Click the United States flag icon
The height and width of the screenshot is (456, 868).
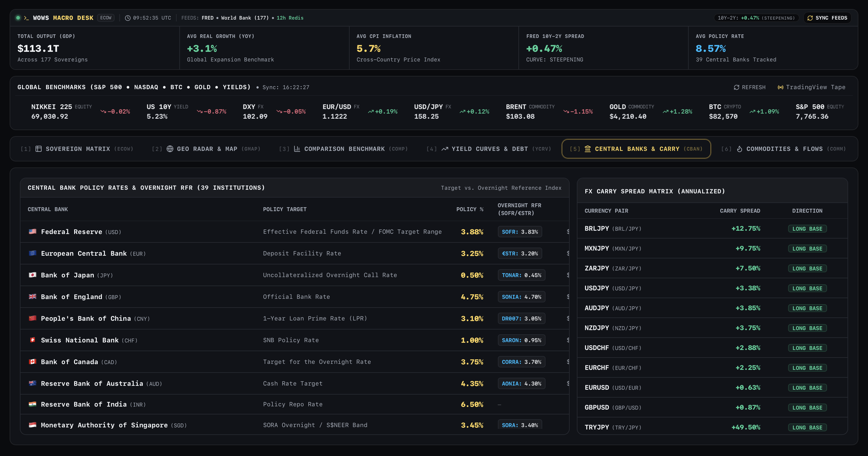click(32, 231)
